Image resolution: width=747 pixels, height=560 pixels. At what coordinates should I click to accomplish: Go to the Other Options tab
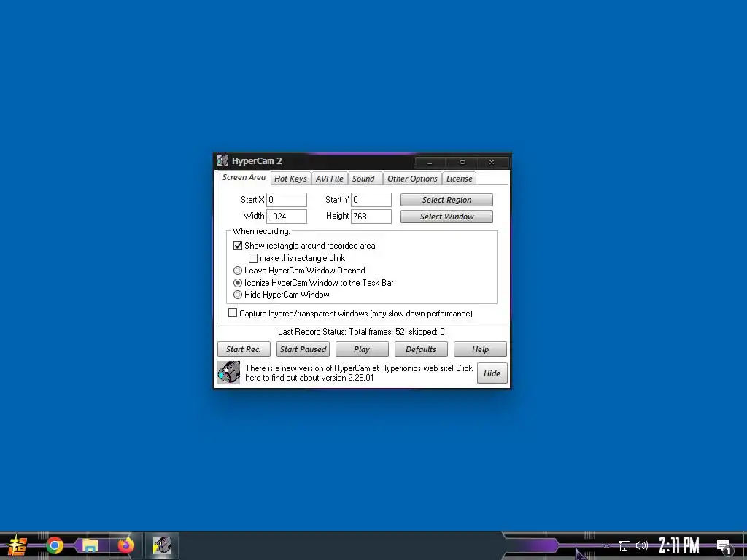click(412, 179)
